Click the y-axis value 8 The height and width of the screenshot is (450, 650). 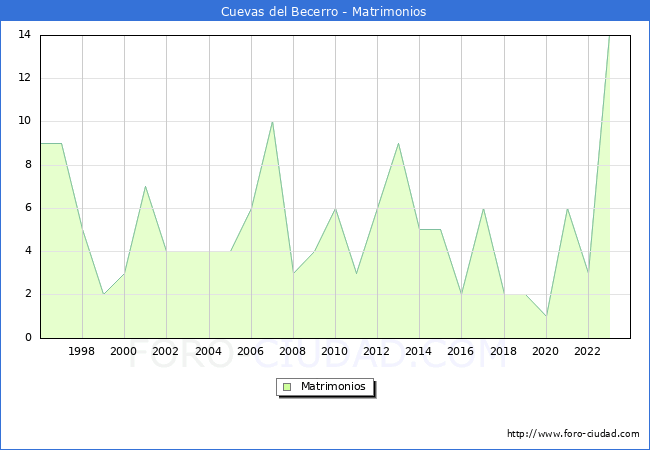[28, 165]
